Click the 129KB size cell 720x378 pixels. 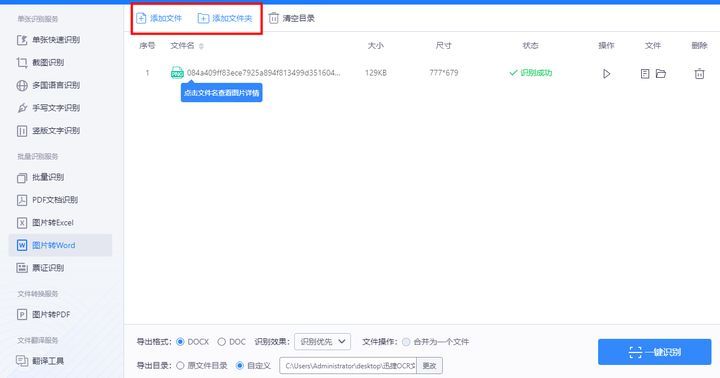pyautogui.click(x=376, y=73)
